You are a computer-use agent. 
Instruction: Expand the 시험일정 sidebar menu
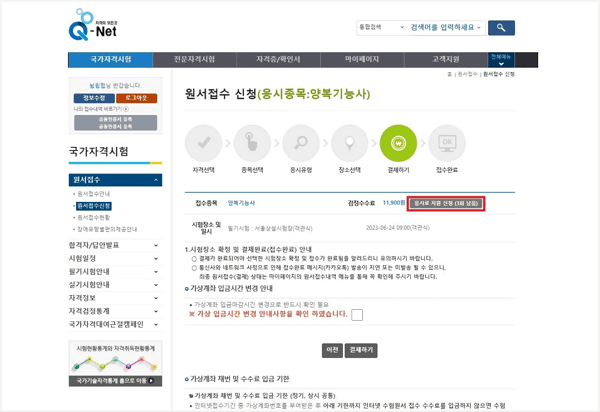(x=156, y=259)
